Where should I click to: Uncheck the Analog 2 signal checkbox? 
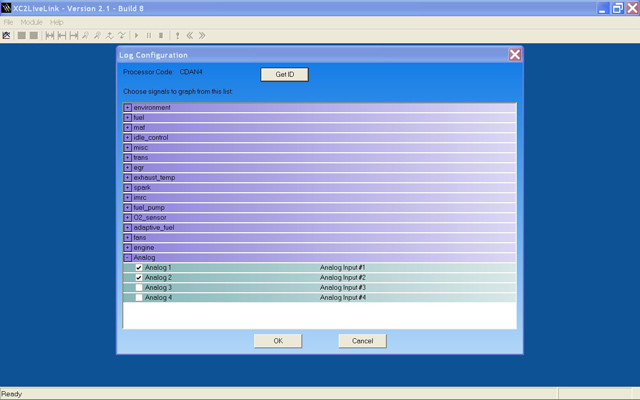(139, 278)
